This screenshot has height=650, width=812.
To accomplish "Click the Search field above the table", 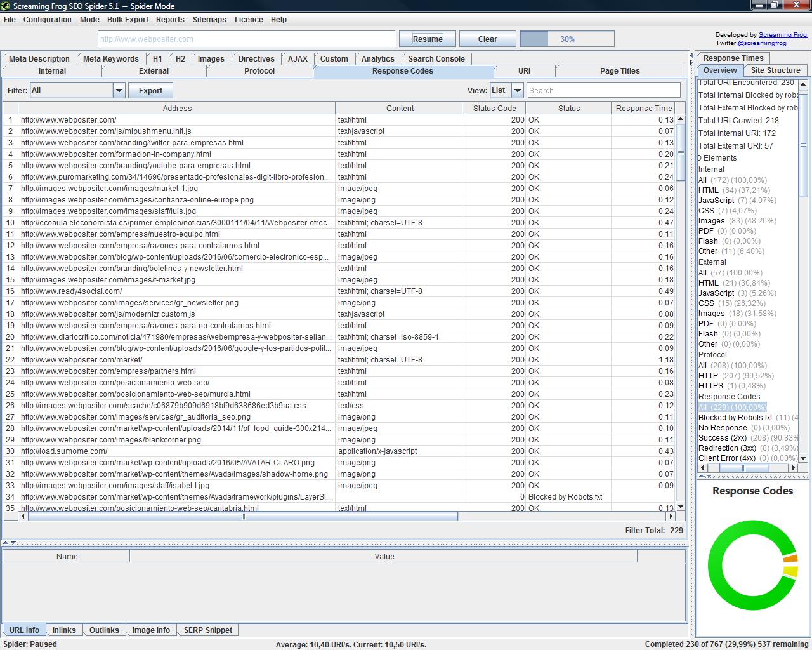I will coord(603,90).
